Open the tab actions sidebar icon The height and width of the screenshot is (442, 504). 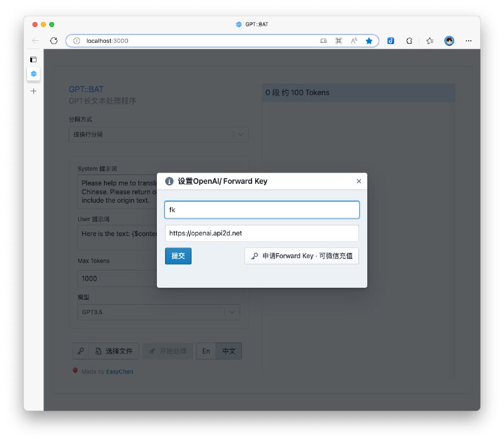pos(33,59)
